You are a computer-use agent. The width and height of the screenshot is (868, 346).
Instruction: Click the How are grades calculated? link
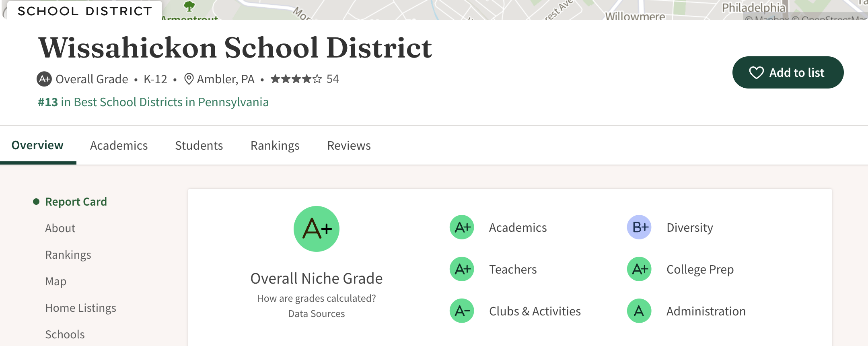coord(317,299)
